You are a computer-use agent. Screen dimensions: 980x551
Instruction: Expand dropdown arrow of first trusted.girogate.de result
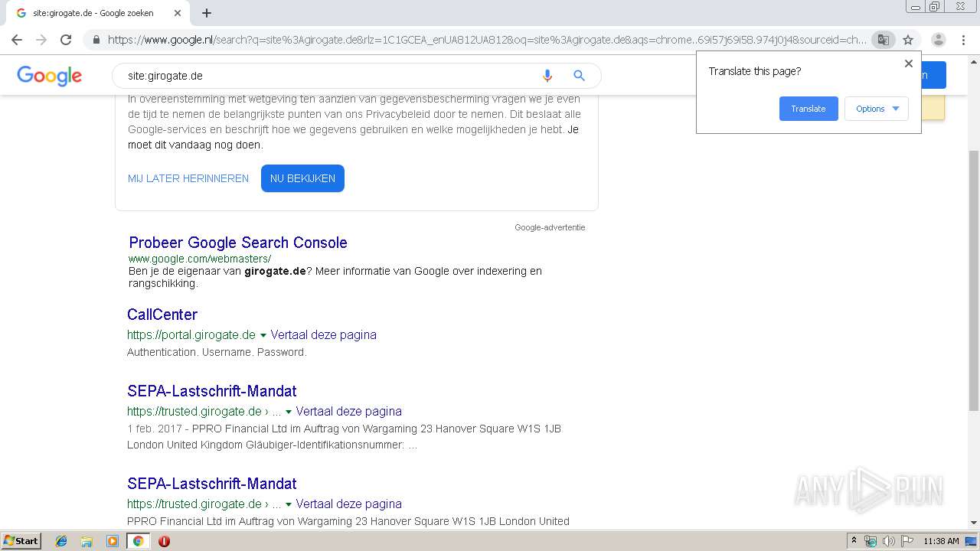(x=288, y=412)
